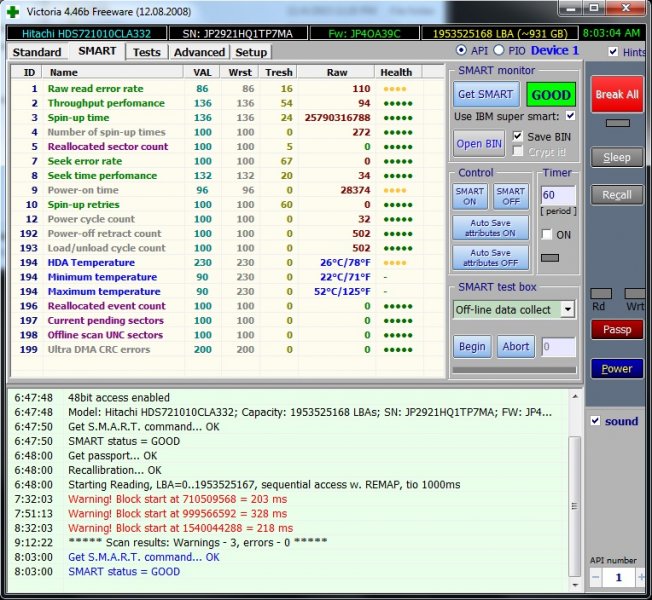Click the Timer period input field

558,195
